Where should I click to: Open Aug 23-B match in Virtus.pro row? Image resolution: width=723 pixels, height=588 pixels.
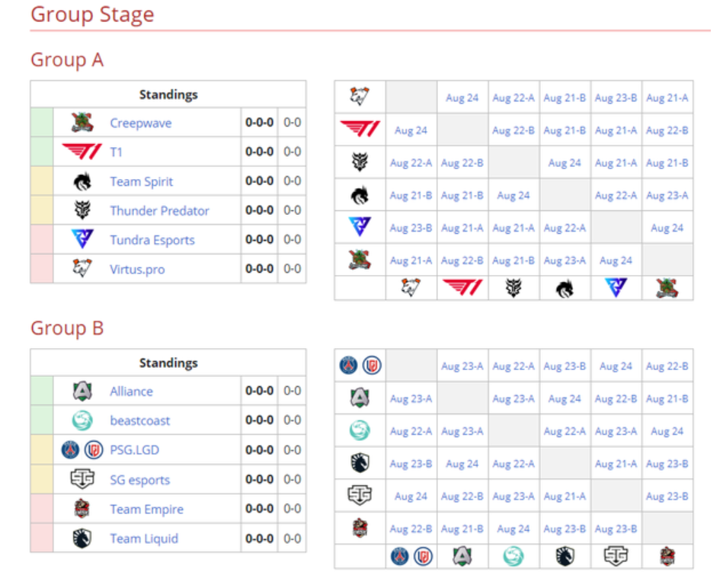(x=616, y=97)
